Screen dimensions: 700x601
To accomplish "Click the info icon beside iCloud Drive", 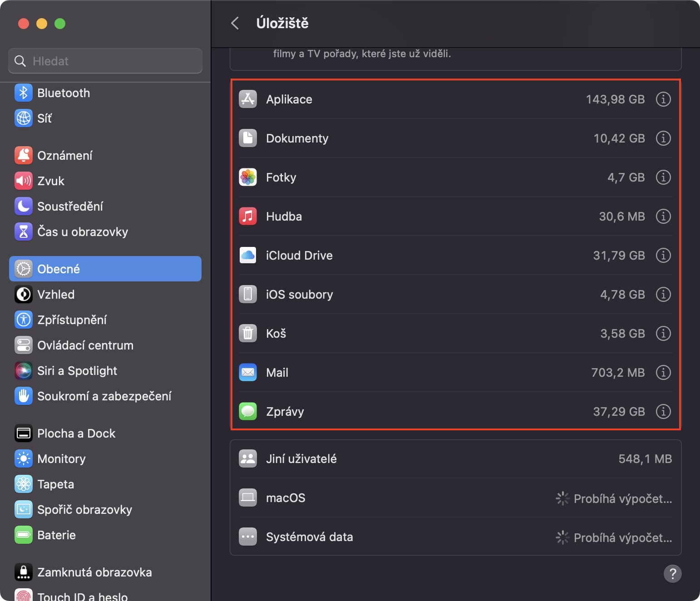I will coord(663,255).
